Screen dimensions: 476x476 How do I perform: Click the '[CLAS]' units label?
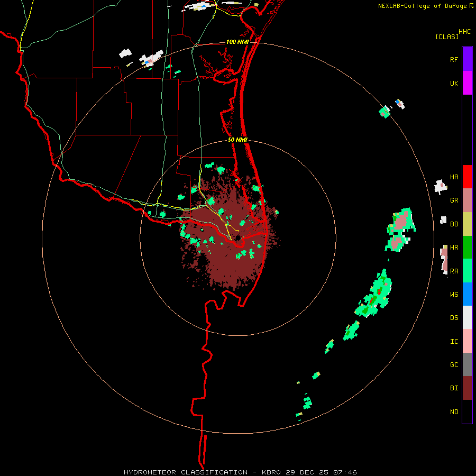tap(446, 36)
